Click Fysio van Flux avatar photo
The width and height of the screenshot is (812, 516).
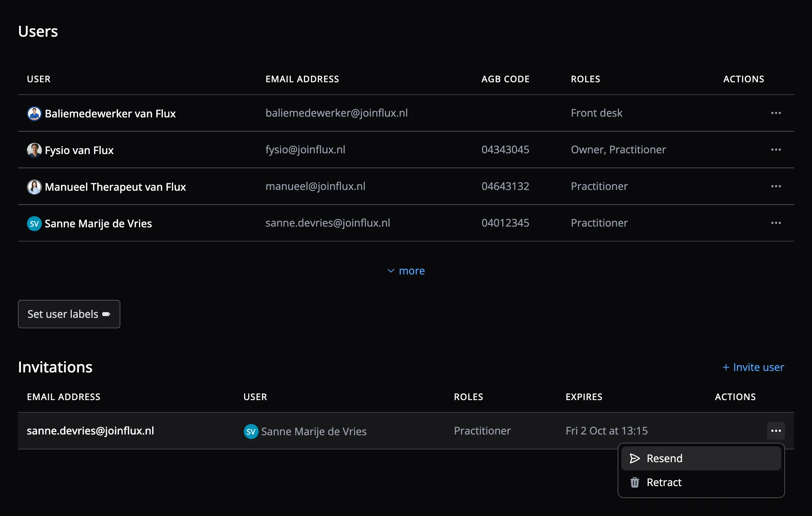click(x=34, y=150)
